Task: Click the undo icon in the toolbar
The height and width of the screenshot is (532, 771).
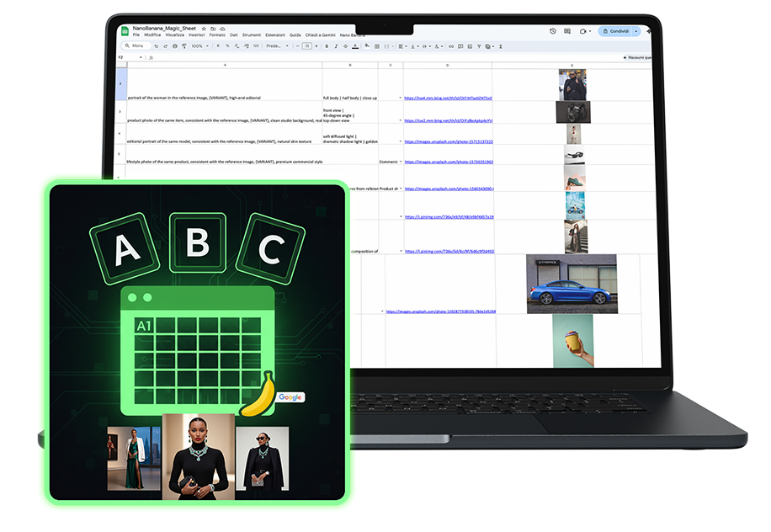Action: click(x=157, y=46)
